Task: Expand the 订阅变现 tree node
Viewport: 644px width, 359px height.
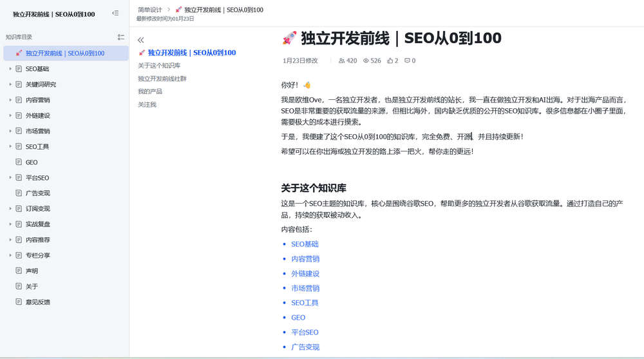Action: click(x=10, y=208)
